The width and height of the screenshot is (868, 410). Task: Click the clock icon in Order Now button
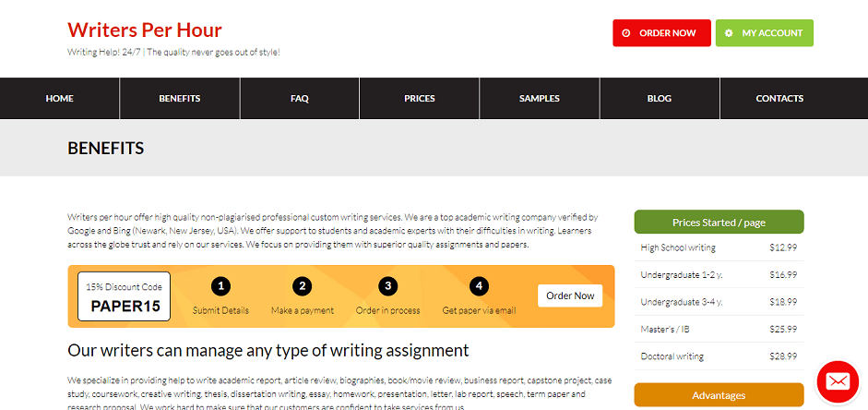[626, 33]
